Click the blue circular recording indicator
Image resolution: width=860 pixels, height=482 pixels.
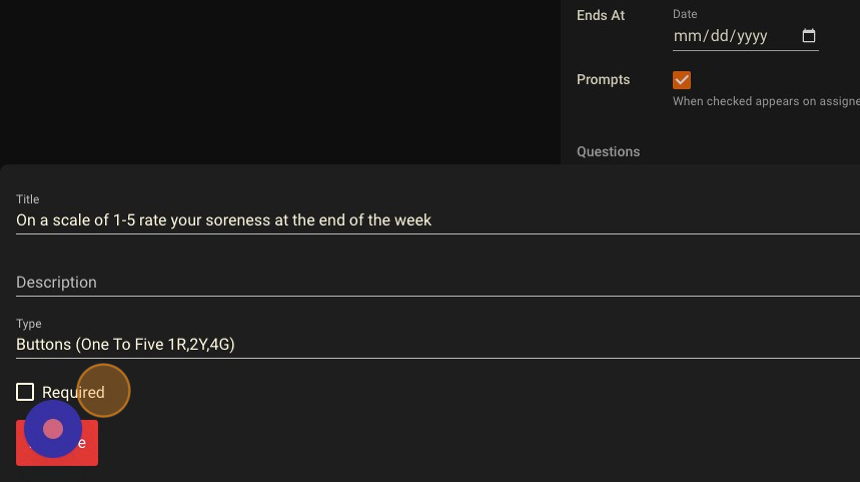[x=53, y=429]
